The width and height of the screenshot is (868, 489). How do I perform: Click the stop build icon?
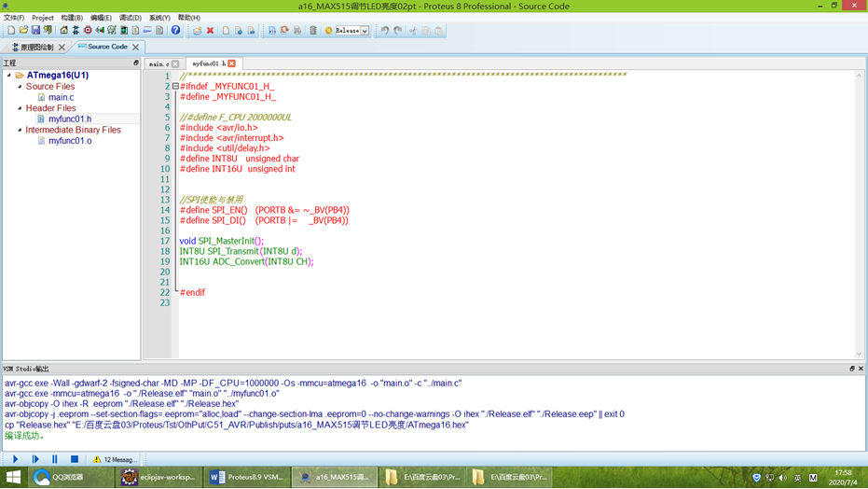pos(297,31)
